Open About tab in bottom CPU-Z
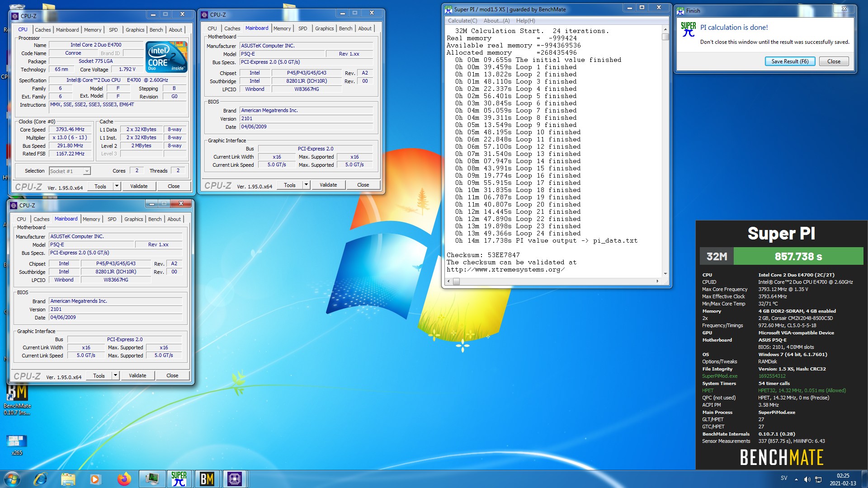868x488 pixels. (174, 219)
